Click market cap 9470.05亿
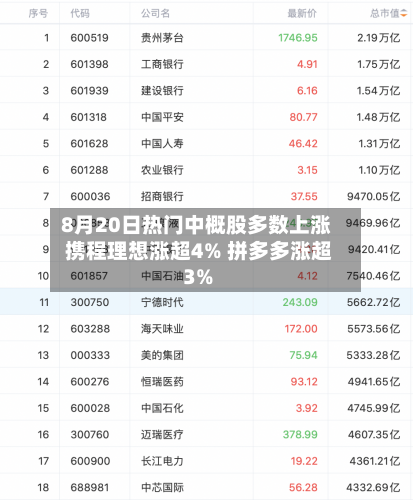The width and height of the screenshot is (413, 500). [x=373, y=197]
